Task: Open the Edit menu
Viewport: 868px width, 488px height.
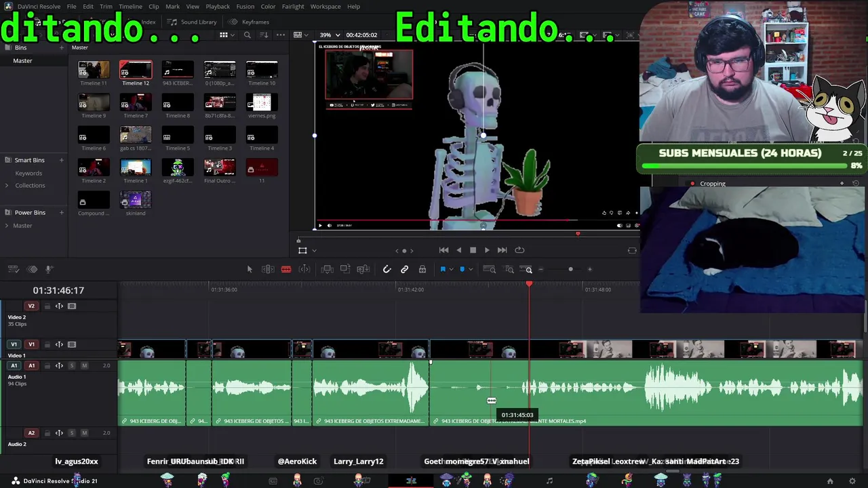Action: pyautogui.click(x=88, y=7)
